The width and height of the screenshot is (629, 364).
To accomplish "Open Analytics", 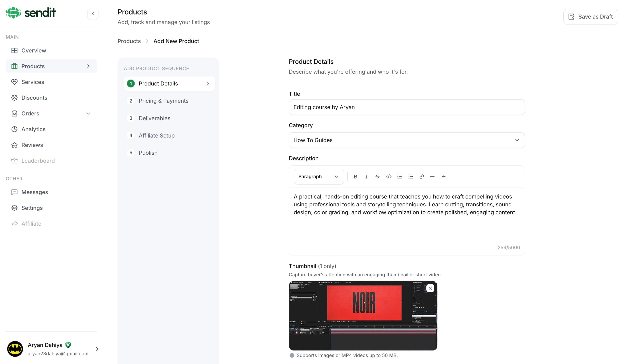I will pos(51,129).
